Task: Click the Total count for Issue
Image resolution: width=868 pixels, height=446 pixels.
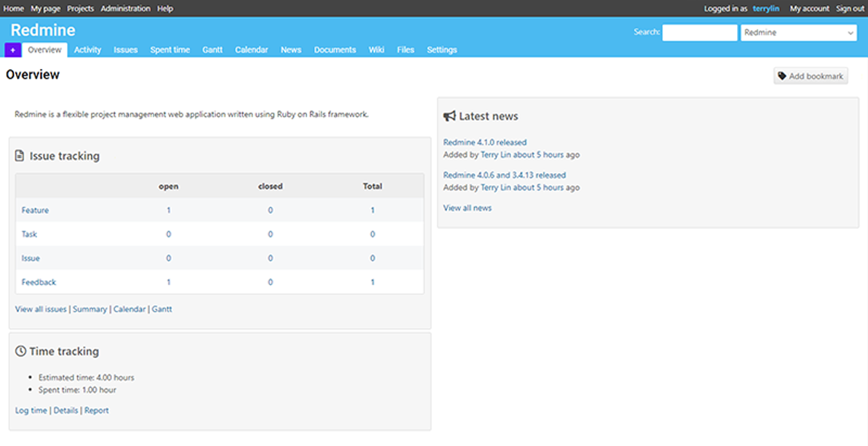Action: [372, 258]
